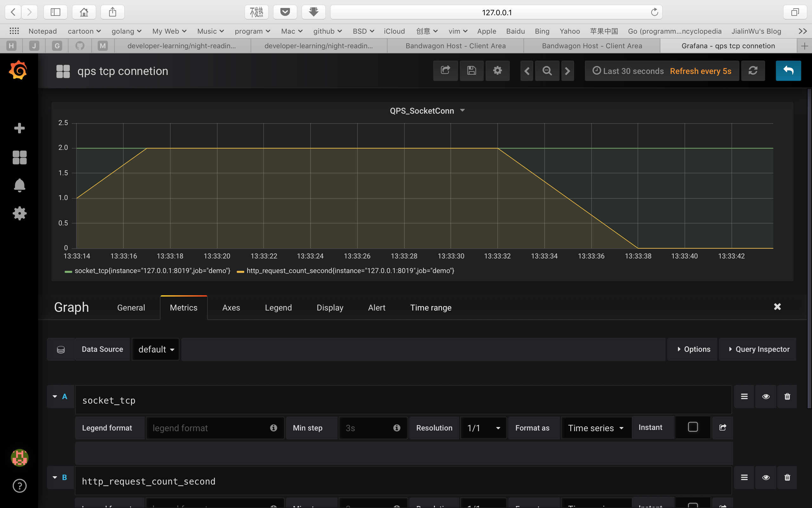This screenshot has height=508, width=812.
Task: Click the browser reload page icon
Action: 654,12
